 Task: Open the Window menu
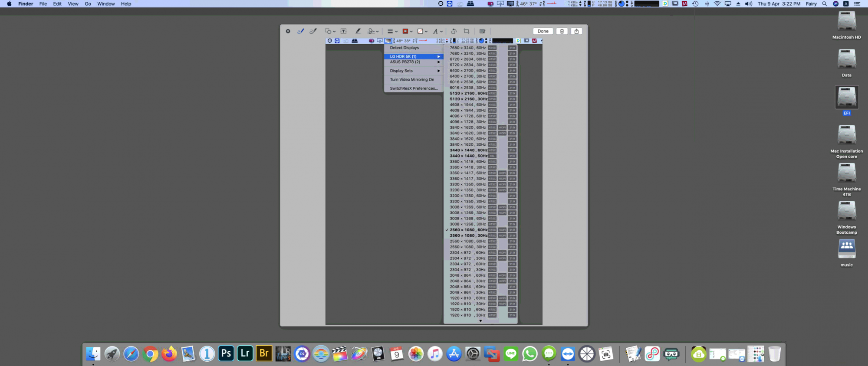pyautogui.click(x=106, y=3)
